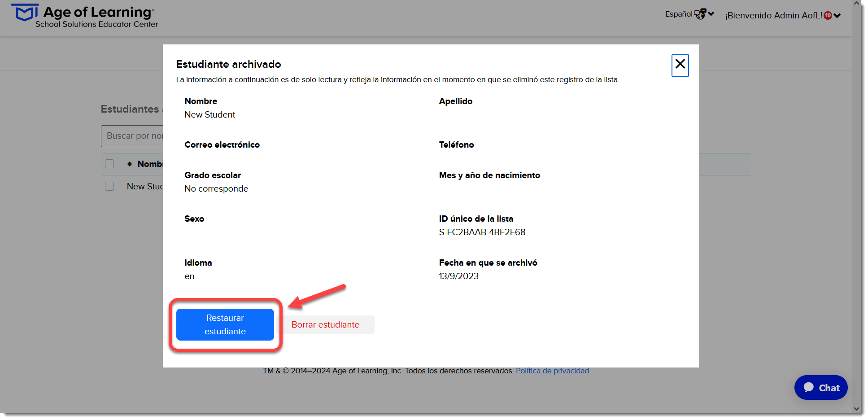Screen dimensions: 868x420
Task: Click the red notification badge
Action: 828,15
